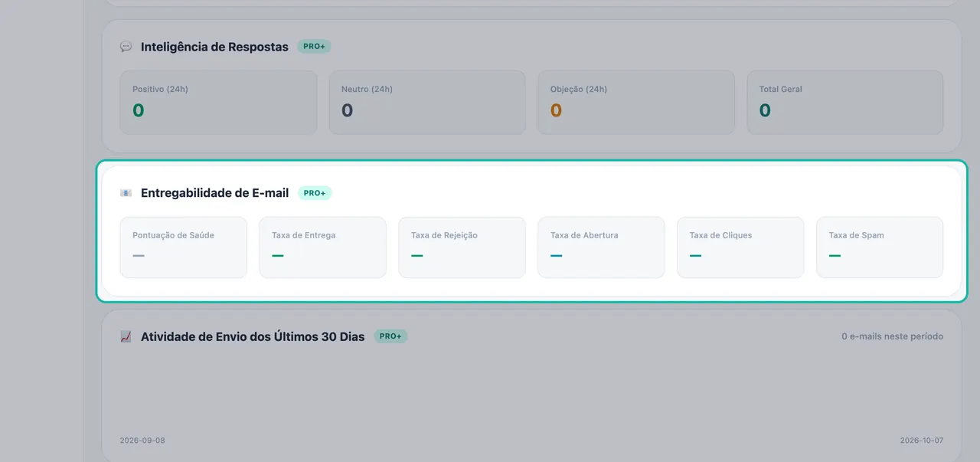This screenshot has width=980, height=462.
Task: Select the Objeção (24h) card
Action: point(636,103)
